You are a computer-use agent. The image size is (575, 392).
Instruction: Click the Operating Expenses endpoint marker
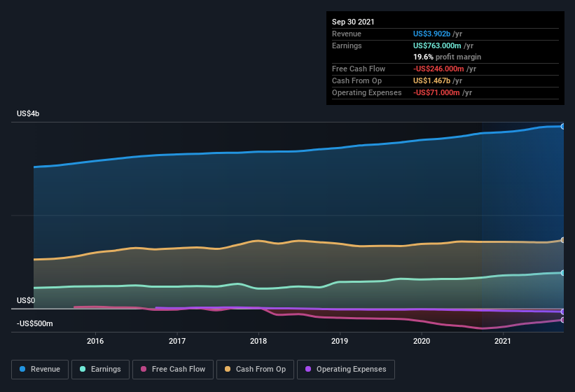563,311
